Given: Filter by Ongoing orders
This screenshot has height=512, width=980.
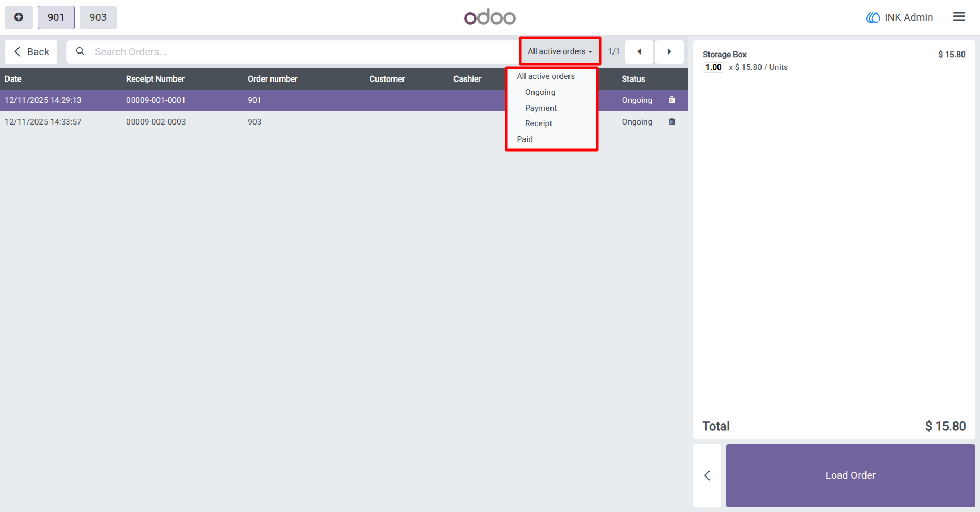Looking at the screenshot, I should tap(540, 92).
